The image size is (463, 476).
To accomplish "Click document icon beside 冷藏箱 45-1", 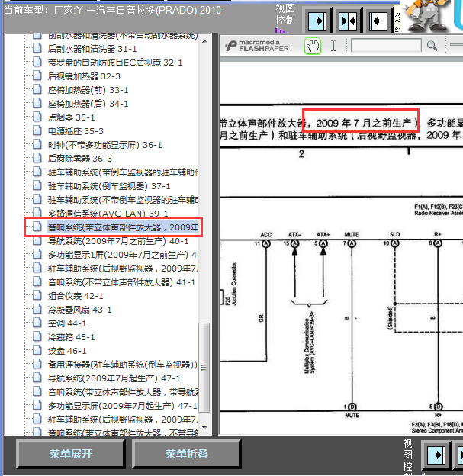I will (x=37, y=336).
